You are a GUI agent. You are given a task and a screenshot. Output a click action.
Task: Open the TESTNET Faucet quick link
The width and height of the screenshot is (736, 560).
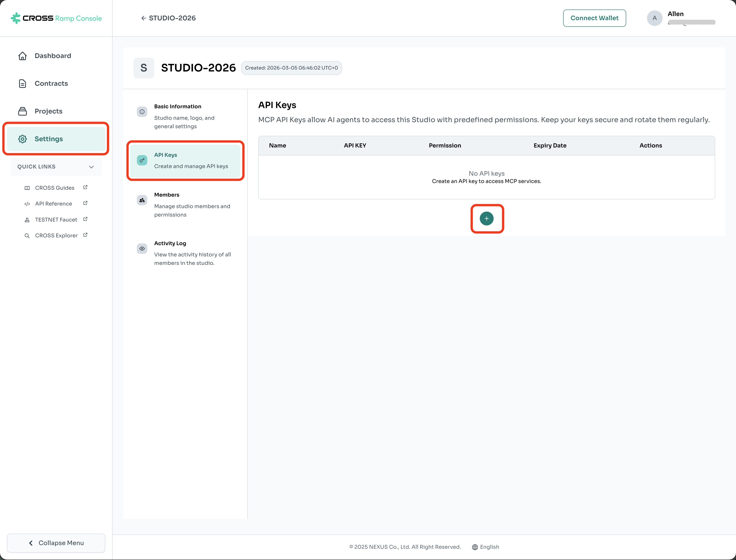[56, 220]
